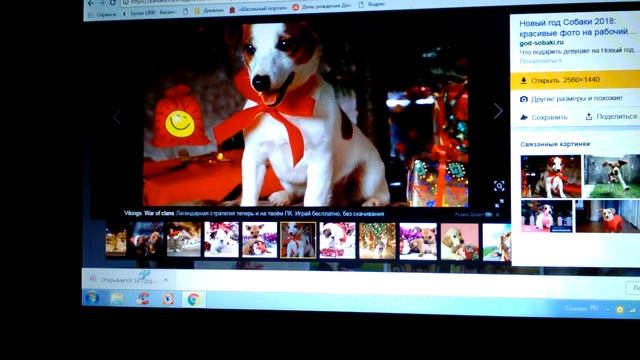Select the golden puppy on pink thumbnail
Image resolution: width=640 pixels, height=360 pixels.
point(460,242)
